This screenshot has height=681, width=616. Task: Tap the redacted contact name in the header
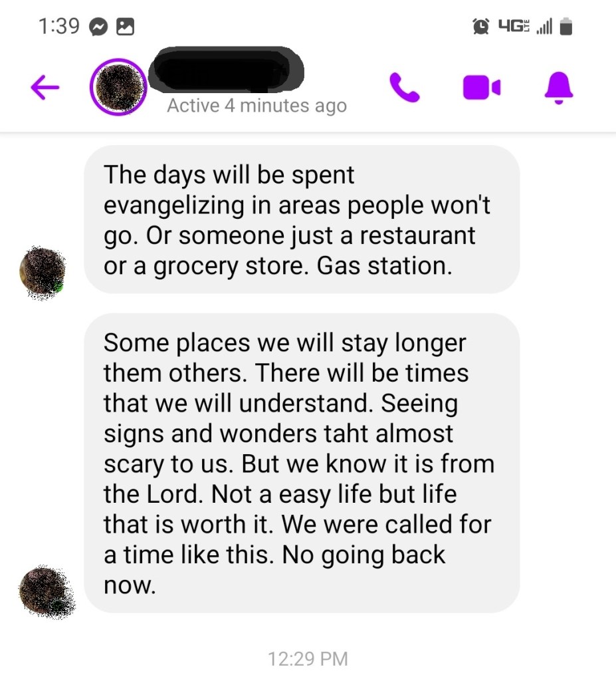pyautogui.click(x=226, y=69)
